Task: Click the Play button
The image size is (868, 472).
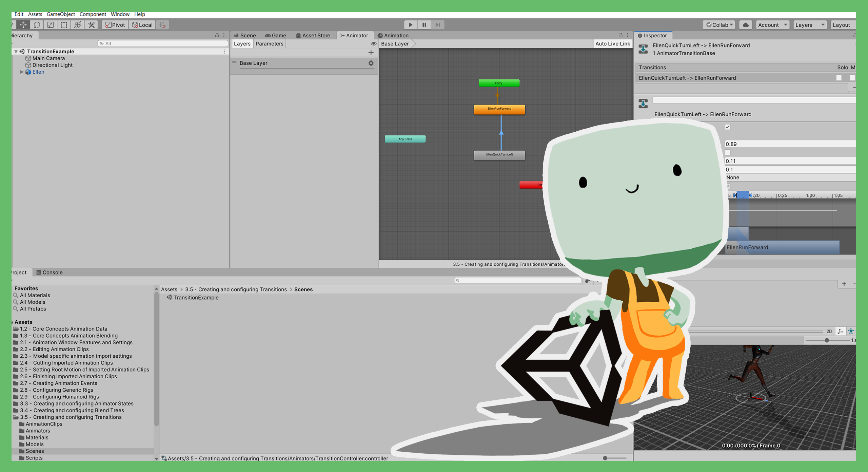Action: click(x=410, y=25)
